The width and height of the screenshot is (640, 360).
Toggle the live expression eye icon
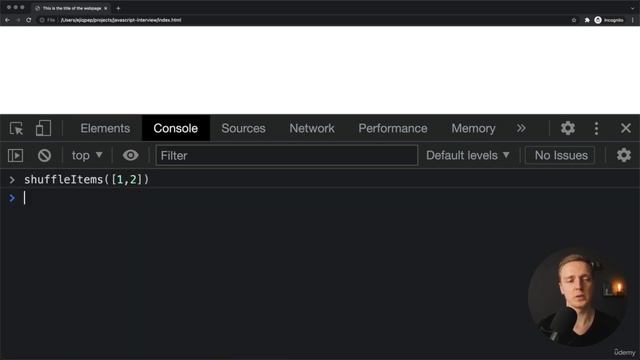131,156
